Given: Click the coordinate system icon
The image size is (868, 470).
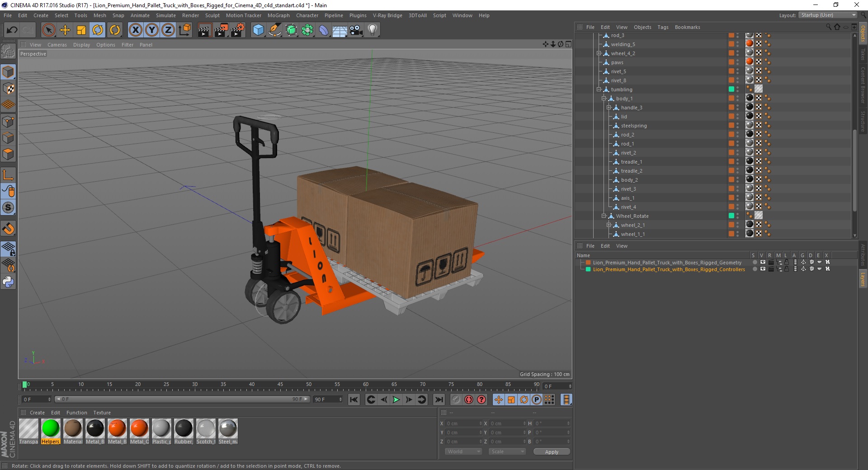Looking at the screenshot, I should 184,30.
